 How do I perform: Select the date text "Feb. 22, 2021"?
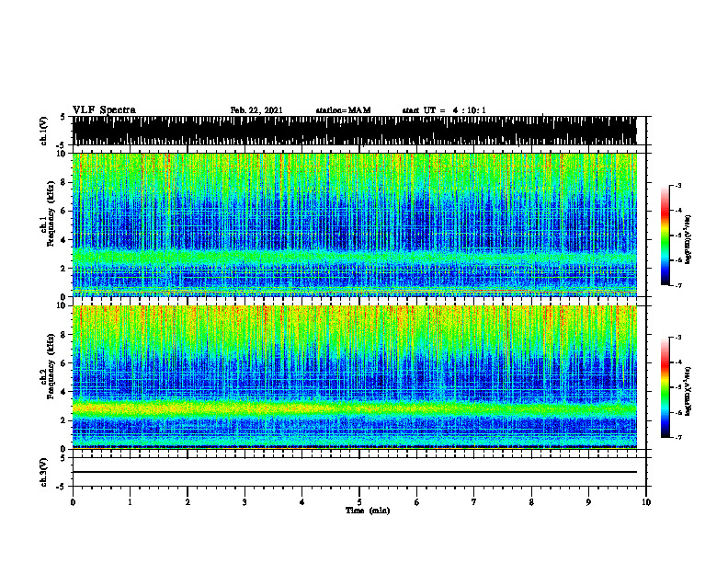(256, 110)
